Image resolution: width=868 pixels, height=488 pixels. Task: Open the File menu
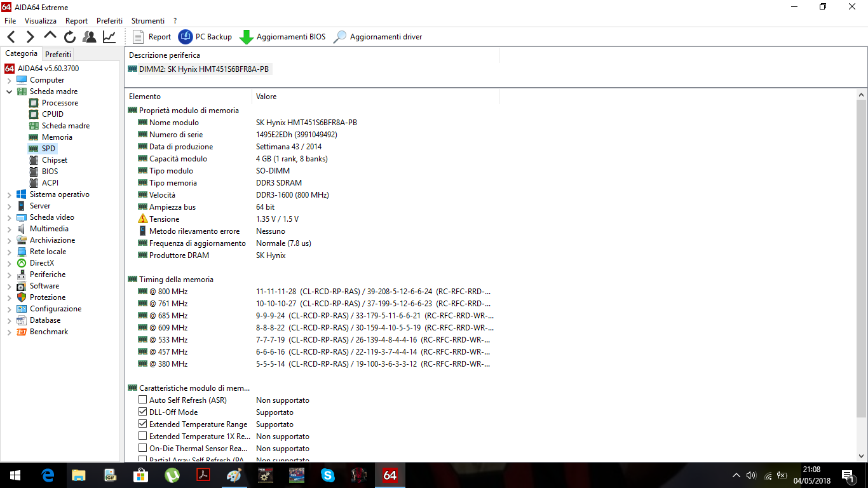click(10, 21)
